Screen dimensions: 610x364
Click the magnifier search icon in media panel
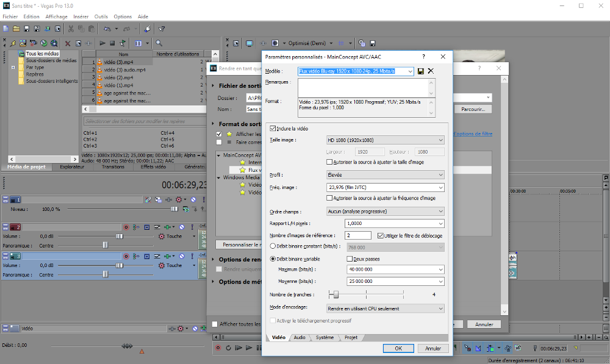159,43
